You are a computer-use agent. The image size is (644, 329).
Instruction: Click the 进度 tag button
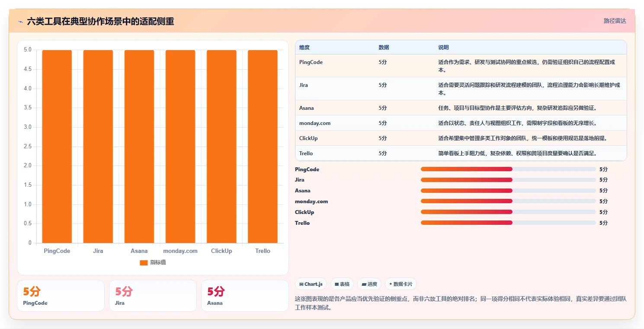pyautogui.click(x=369, y=284)
